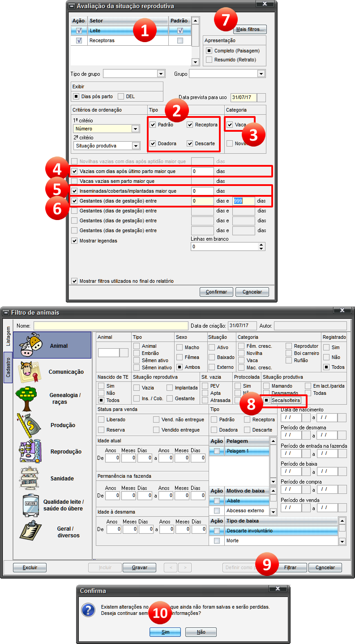Toggle the Descarte checkbox in Avaliação window
Screen dimensions: 355x644
tap(190, 143)
